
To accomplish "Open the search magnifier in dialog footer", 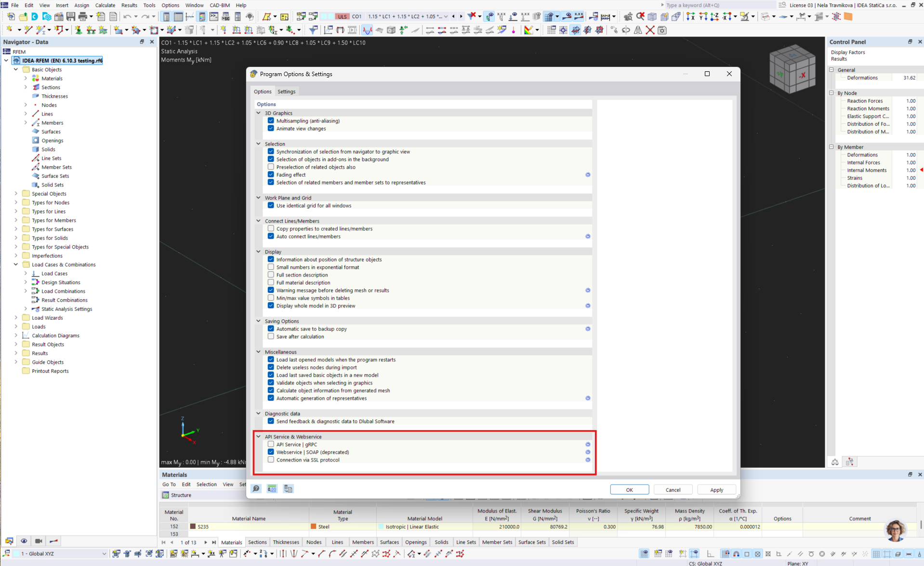I will 256,489.
